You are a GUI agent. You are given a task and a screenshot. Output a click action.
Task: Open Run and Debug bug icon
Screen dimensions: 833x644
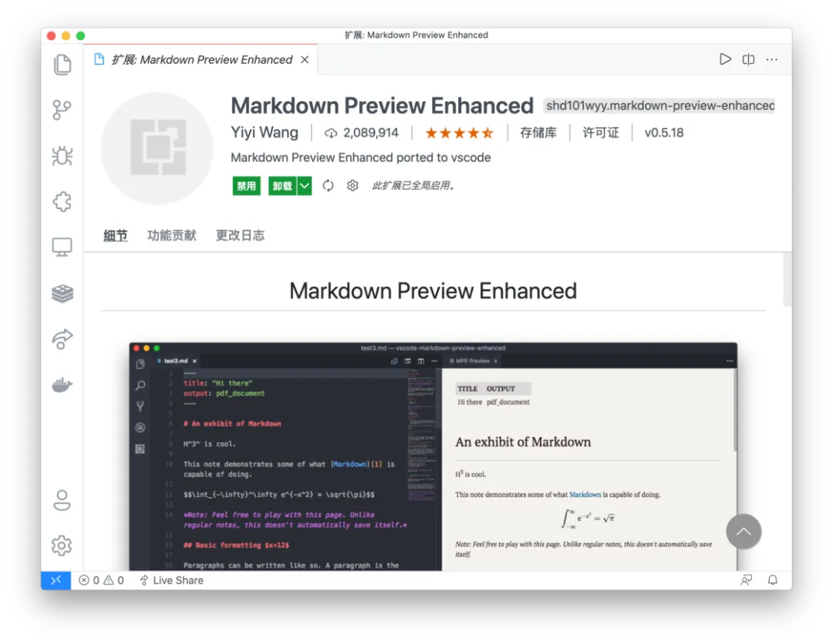click(62, 156)
